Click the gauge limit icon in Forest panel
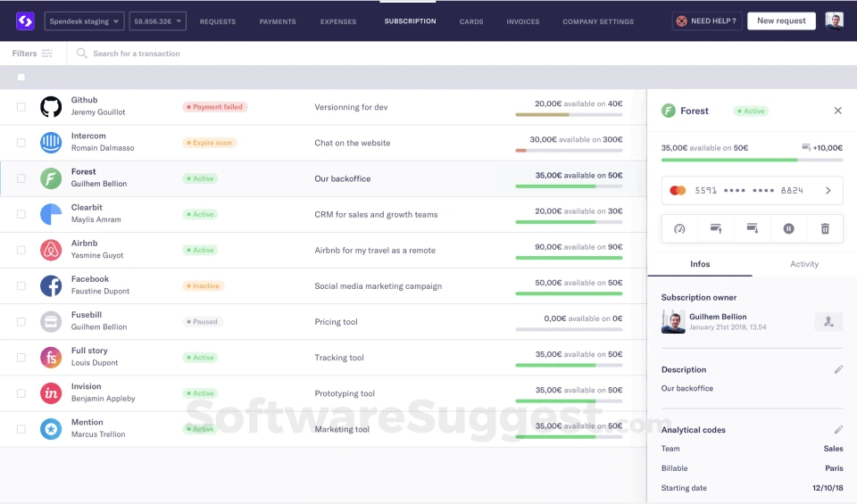 point(679,228)
